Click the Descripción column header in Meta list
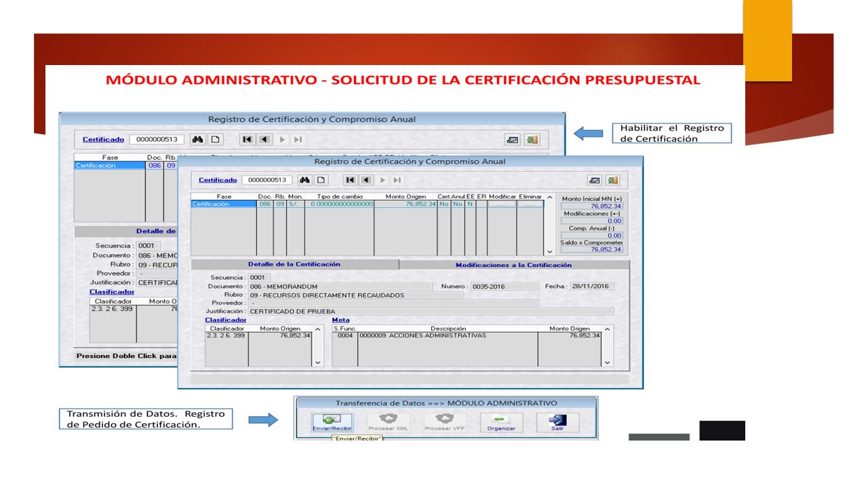This screenshot has height=488, width=868. 448,329
